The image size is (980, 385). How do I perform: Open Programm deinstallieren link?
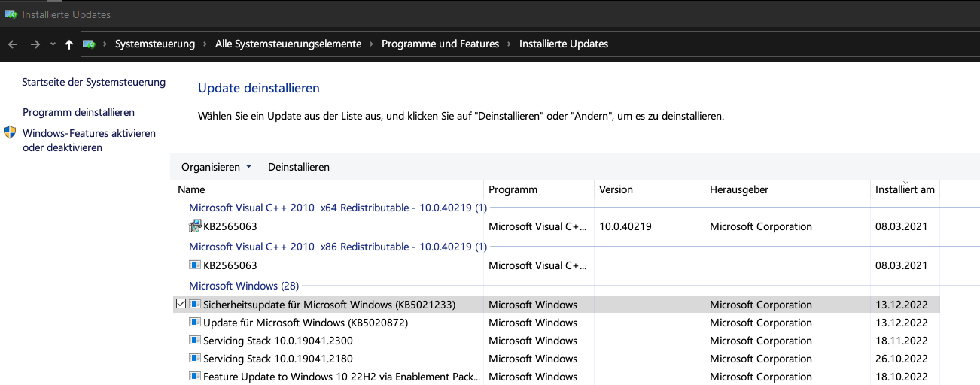(79, 112)
